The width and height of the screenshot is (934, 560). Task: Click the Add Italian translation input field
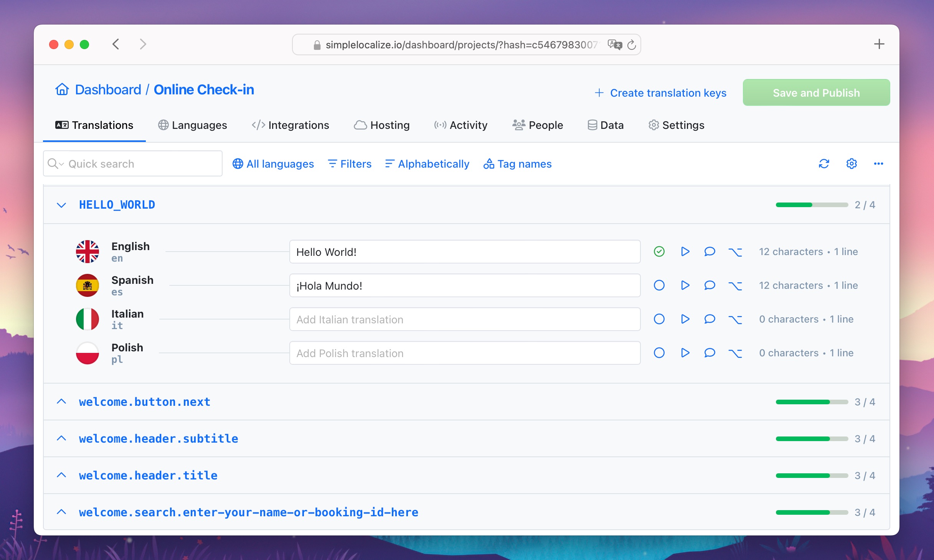465,320
